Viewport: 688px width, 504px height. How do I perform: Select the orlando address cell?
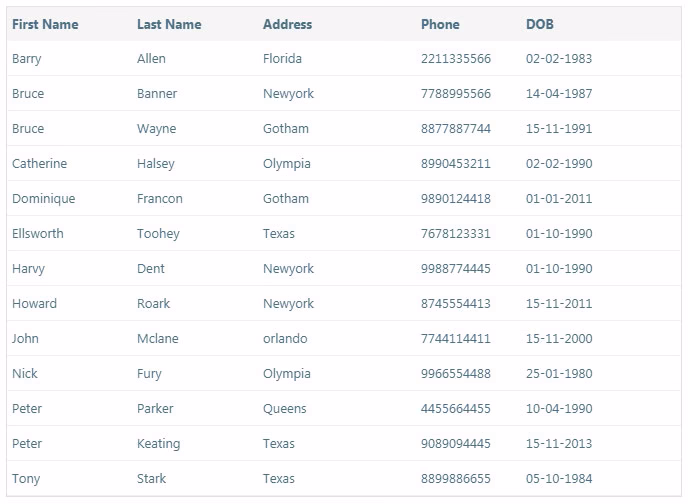(x=285, y=339)
